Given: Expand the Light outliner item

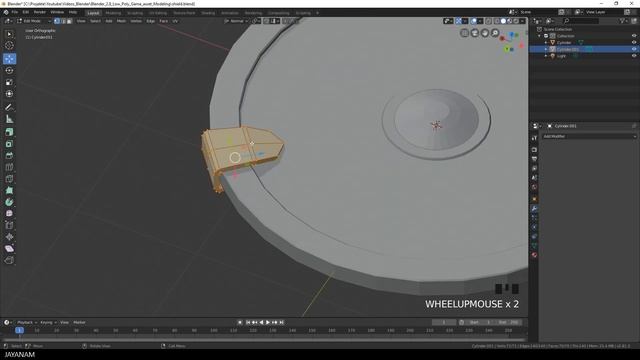Looking at the screenshot, I should (546, 56).
